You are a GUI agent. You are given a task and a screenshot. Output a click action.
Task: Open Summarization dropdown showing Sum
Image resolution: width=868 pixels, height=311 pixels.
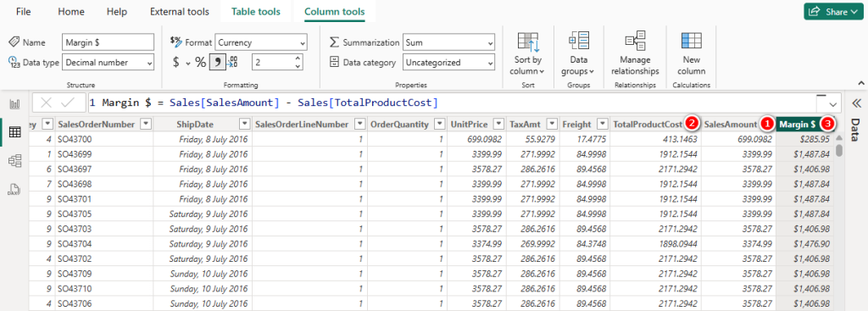(449, 42)
